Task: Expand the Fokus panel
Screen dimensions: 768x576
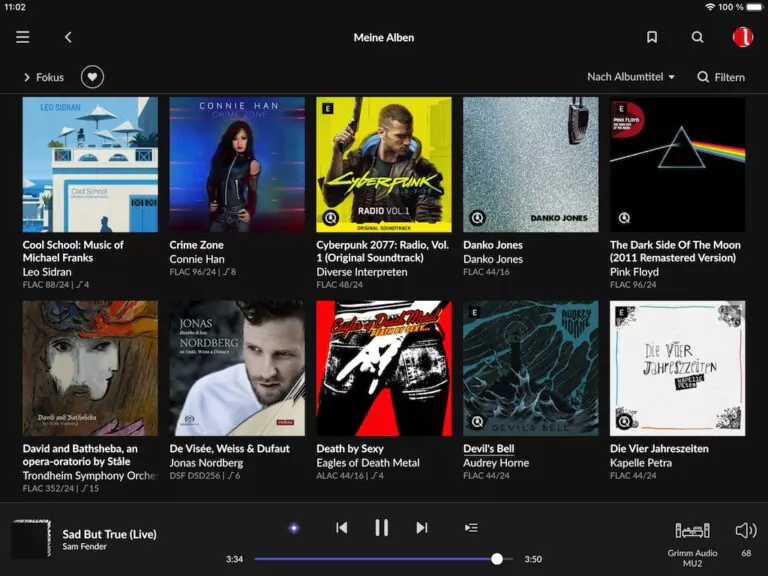Action: pyautogui.click(x=43, y=77)
